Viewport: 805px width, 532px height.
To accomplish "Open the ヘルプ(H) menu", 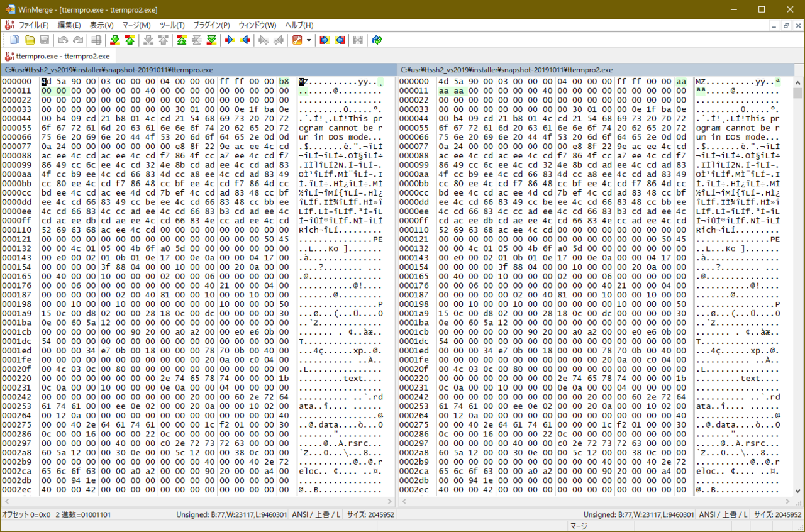I will click(x=299, y=25).
